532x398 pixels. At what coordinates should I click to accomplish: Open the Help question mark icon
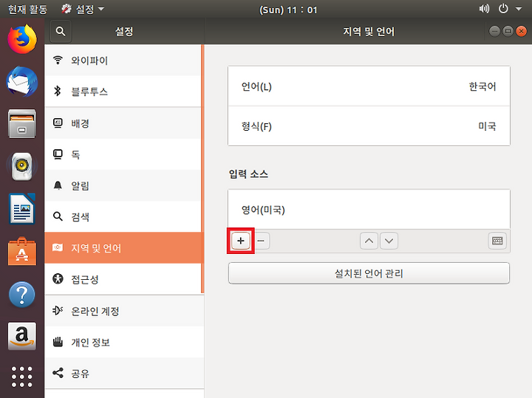click(x=22, y=295)
